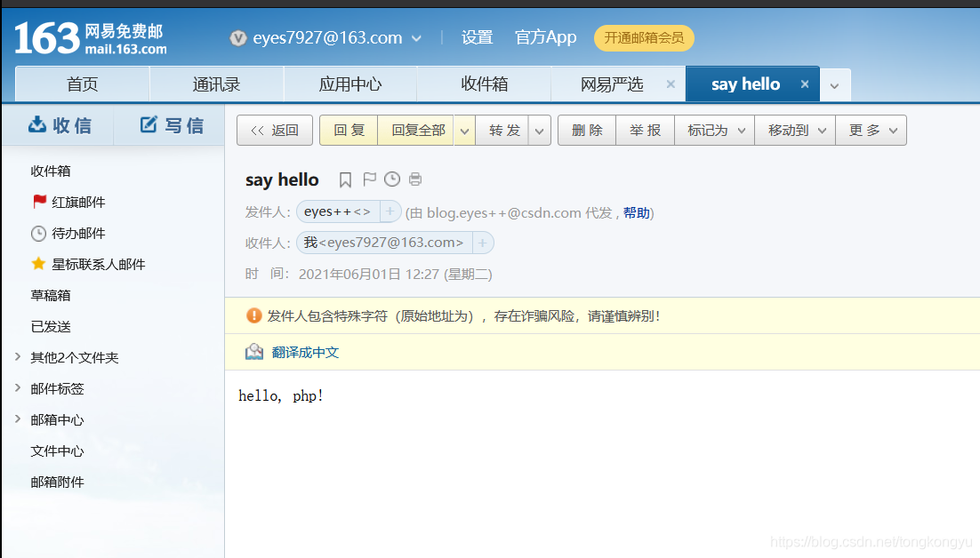Click the 翻译成中文 translate link
Image resolution: width=980 pixels, height=558 pixels.
[305, 351]
